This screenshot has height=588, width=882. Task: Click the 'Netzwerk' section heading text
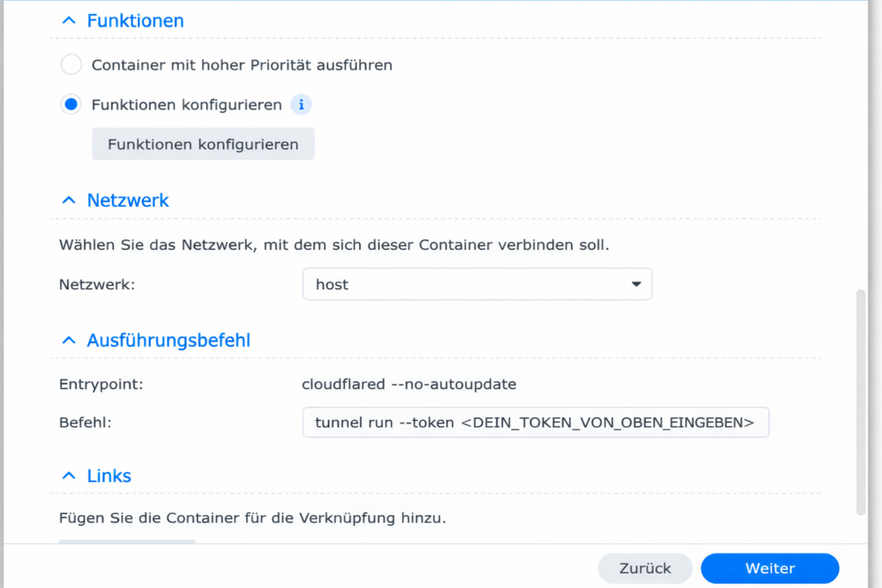(127, 201)
